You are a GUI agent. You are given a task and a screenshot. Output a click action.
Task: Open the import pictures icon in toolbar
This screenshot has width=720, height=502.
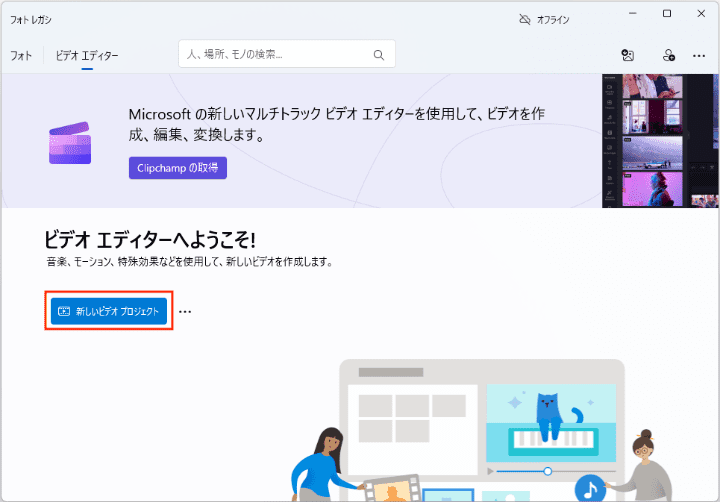628,55
